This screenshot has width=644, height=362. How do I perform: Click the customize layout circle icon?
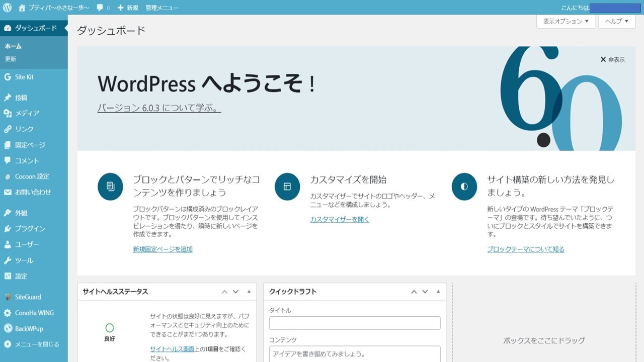tap(287, 187)
